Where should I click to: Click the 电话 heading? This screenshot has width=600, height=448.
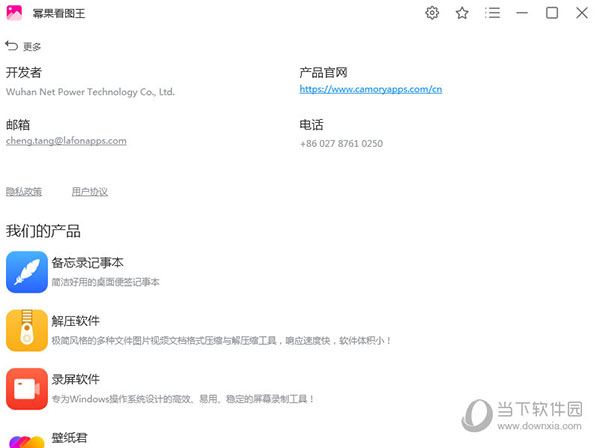(311, 125)
